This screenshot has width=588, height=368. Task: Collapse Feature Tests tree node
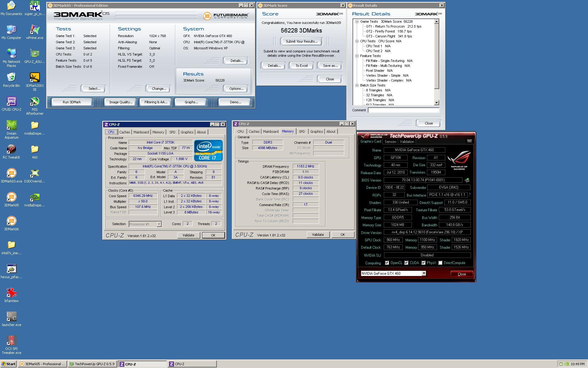pyautogui.click(x=357, y=56)
